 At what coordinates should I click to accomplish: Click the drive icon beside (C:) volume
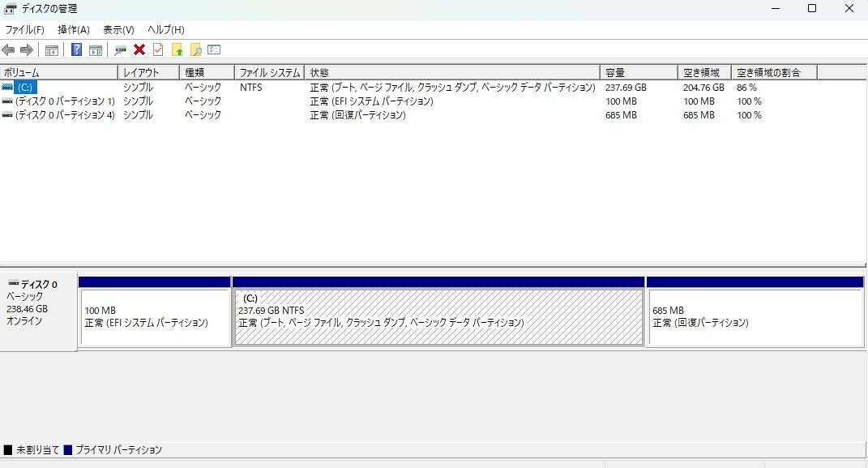click(x=7, y=87)
